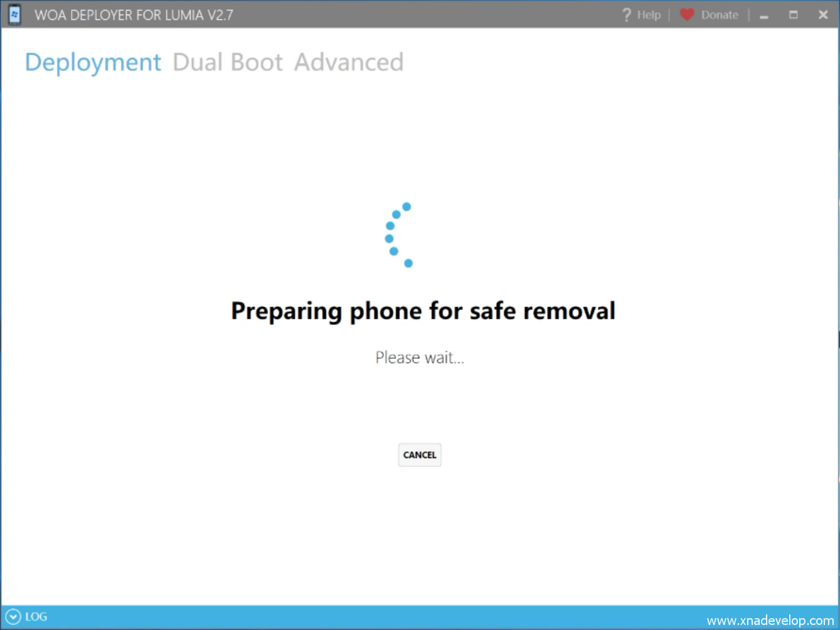Viewport: 840px width, 630px height.
Task: Click the red heart Donate icon
Action: click(x=687, y=14)
